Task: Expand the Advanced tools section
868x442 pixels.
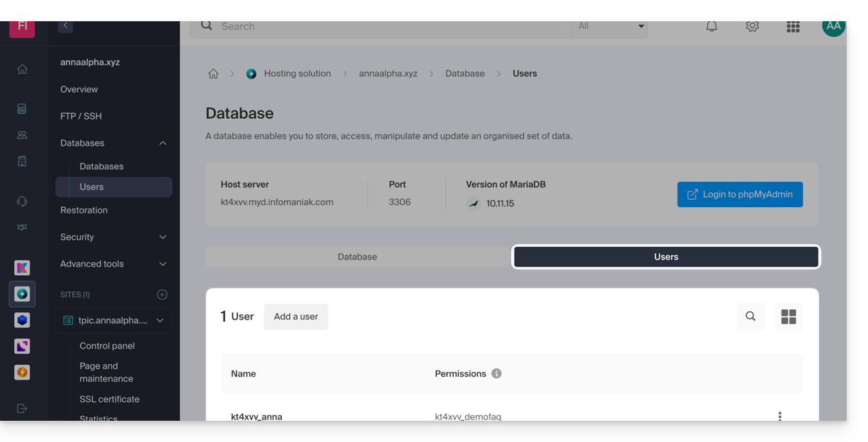Action: (163, 264)
